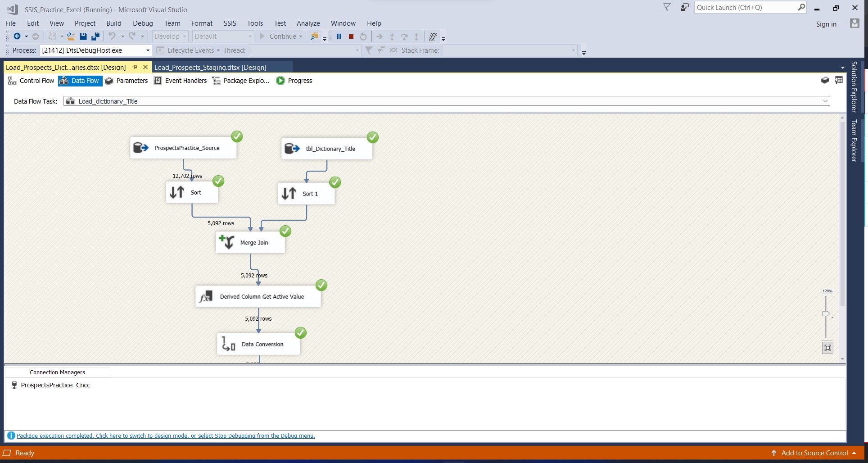The image size is (868, 463).
Task: Open the Solution Explorer side tab
Action: point(854,86)
